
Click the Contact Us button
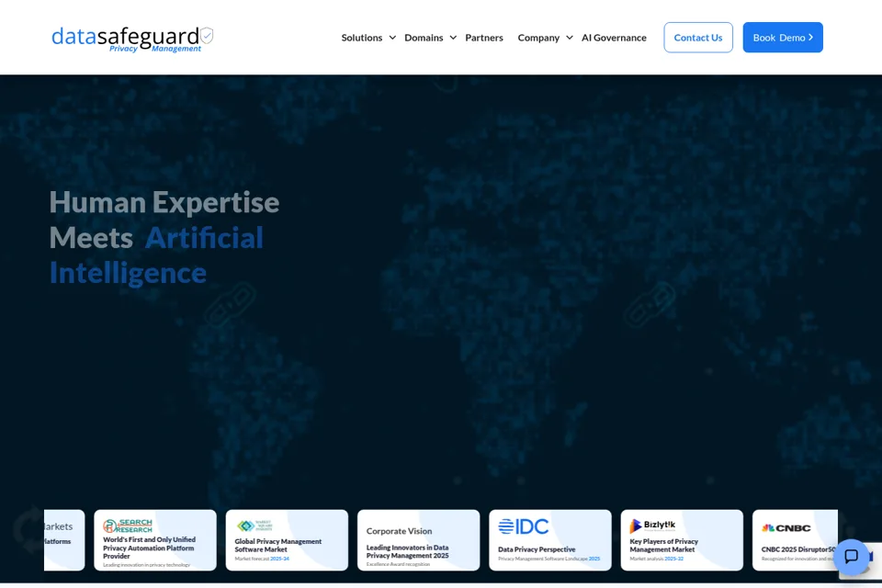click(698, 38)
